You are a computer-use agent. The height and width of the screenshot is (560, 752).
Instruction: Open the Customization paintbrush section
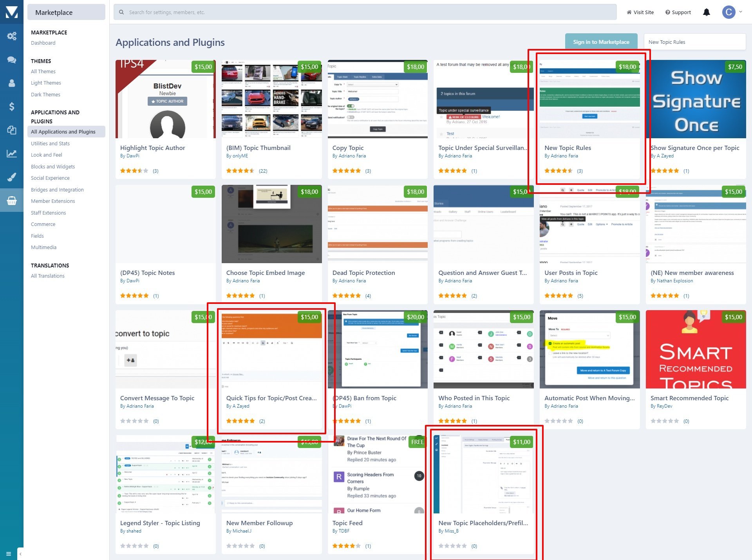(x=12, y=177)
